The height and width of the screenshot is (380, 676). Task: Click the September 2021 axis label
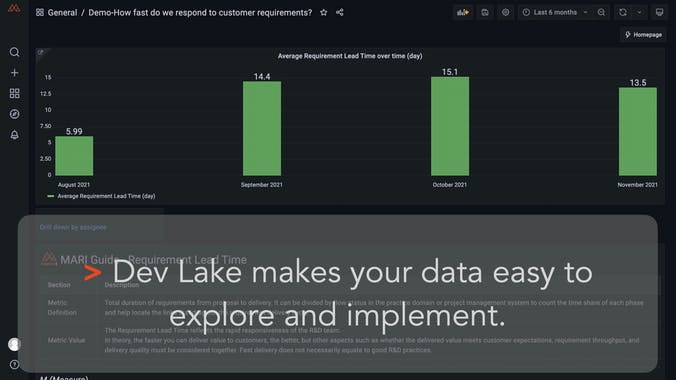(262, 185)
